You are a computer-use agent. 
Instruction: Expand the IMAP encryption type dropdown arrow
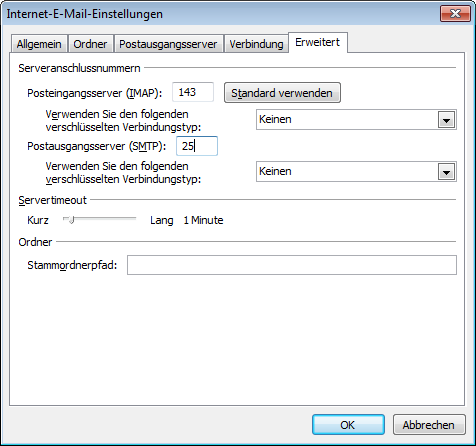[x=446, y=120]
